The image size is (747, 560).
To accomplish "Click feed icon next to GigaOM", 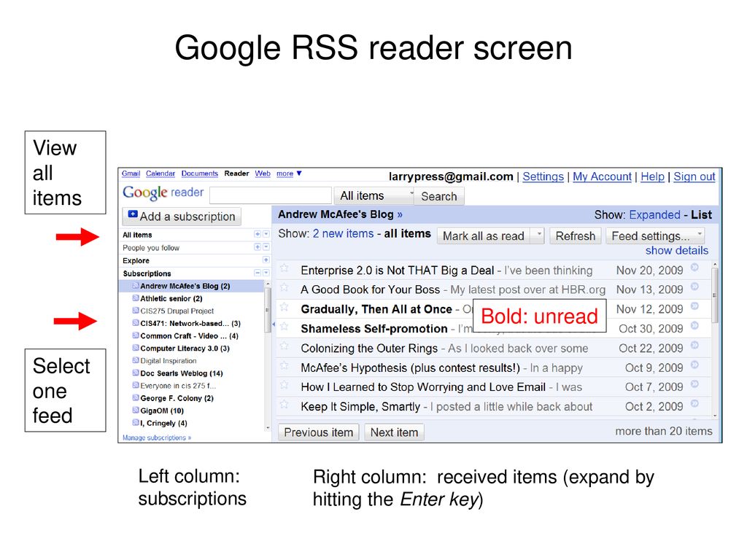I will tap(135, 410).
